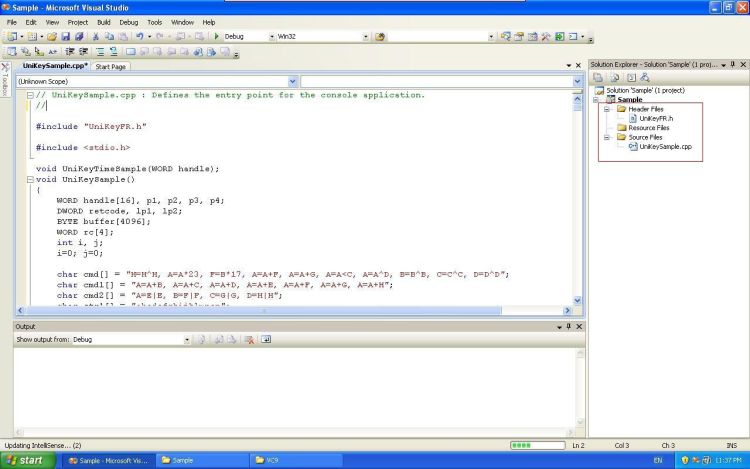Click the Find in Files icon
The image size is (750, 469).
click(x=380, y=37)
